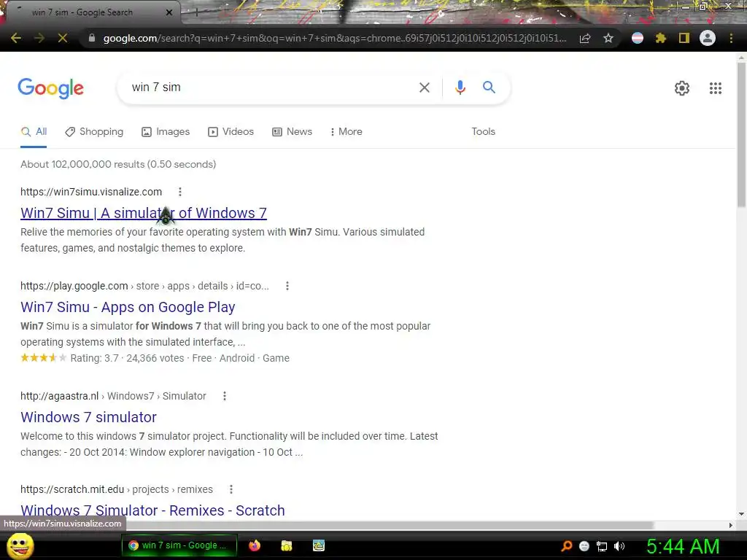The image size is (747, 560).
Task: Open the file folder taskbar icon
Action: click(x=286, y=545)
